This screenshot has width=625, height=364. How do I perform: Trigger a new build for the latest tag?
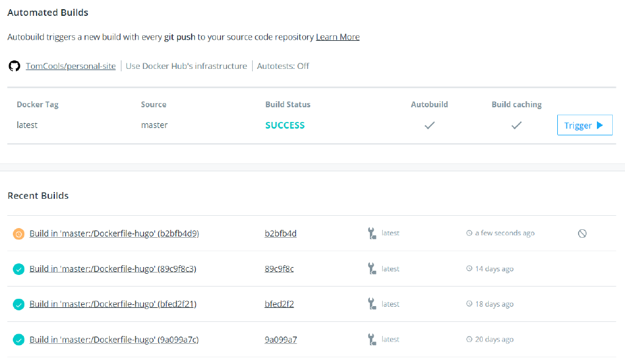pyautogui.click(x=584, y=124)
